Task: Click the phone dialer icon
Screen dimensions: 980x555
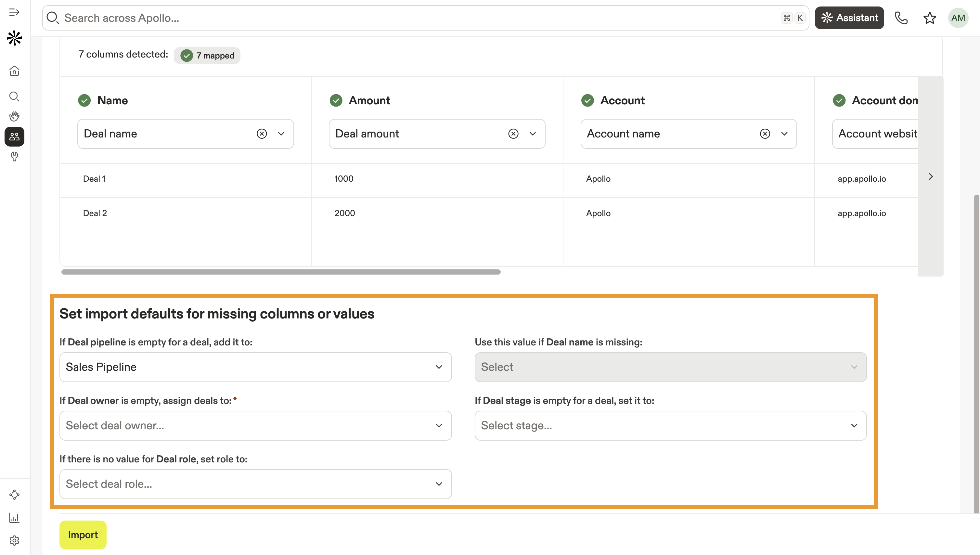Action: (x=901, y=18)
